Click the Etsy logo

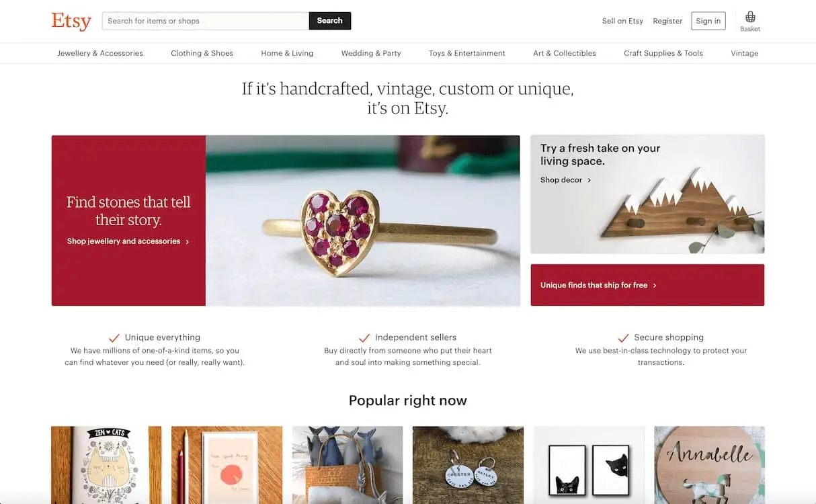71,22
